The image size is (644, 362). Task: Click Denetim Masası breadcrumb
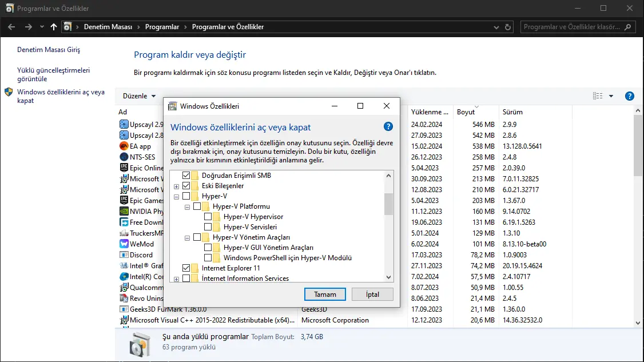[x=108, y=27]
